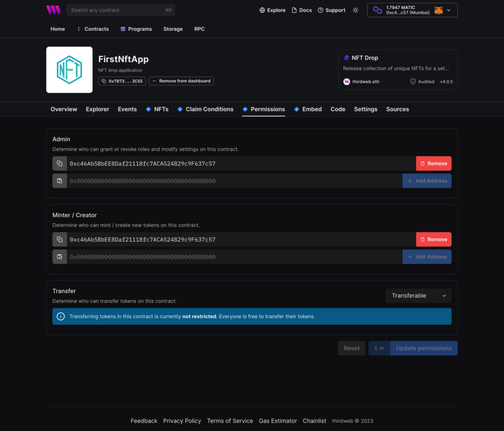Click the globe icon next to Explore
This screenshot has height=431, width=504.
[262, 10]
